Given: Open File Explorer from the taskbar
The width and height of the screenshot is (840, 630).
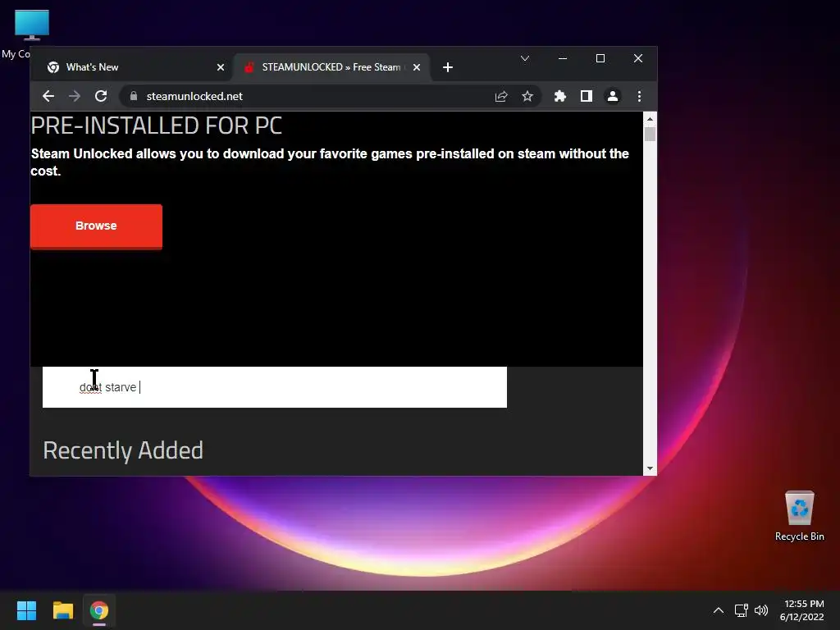Looking at the screenshot, I should tap(62, 610).
